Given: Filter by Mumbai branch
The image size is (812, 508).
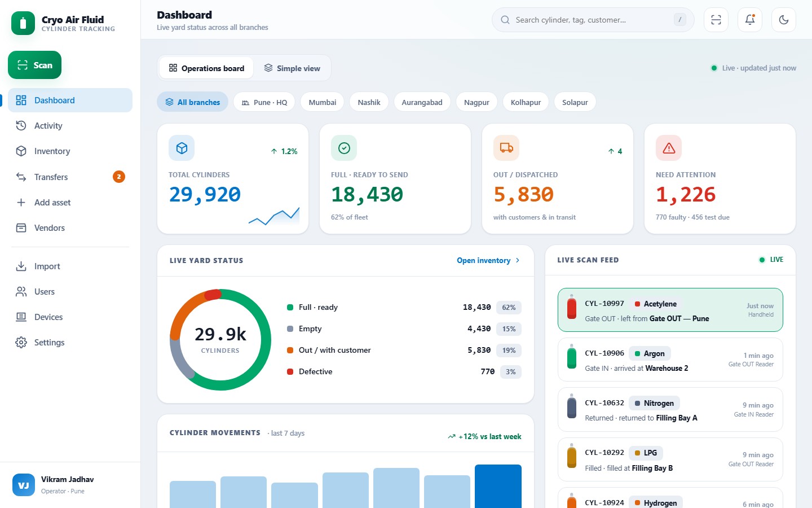Looking at the screenshot, I should (x=323, y=102).
